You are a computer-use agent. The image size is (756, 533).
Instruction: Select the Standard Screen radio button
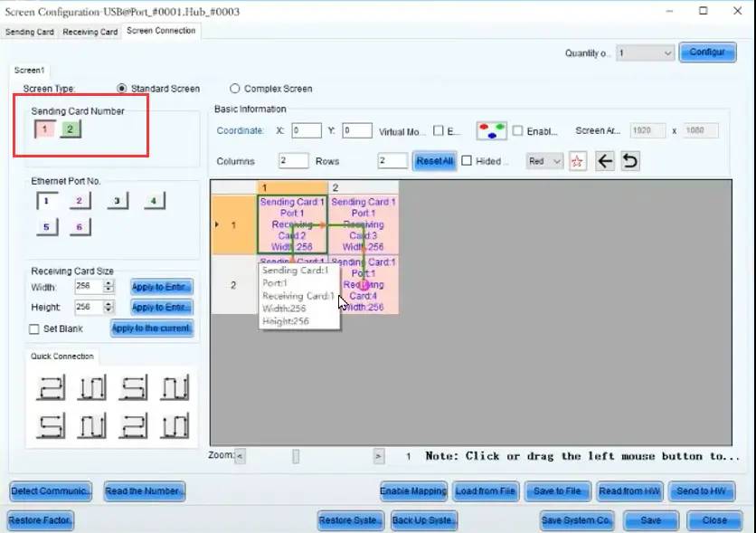coord(121,89)
